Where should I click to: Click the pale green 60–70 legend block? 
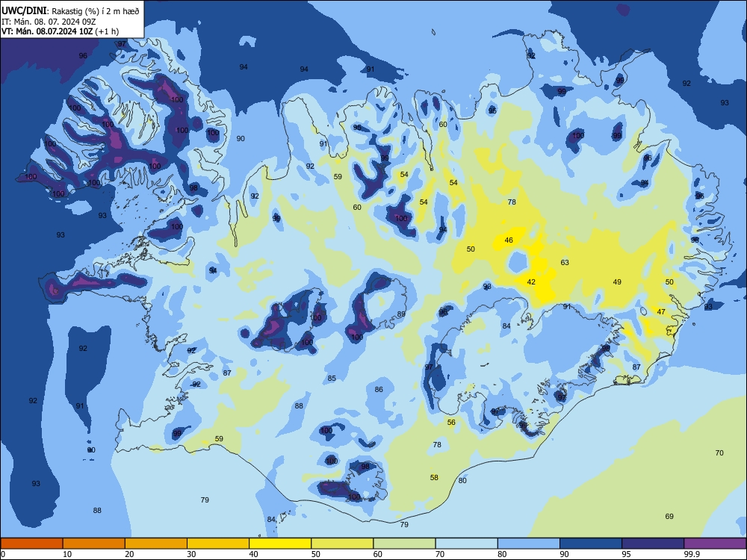pyautogui.click(x=404, y=544)
